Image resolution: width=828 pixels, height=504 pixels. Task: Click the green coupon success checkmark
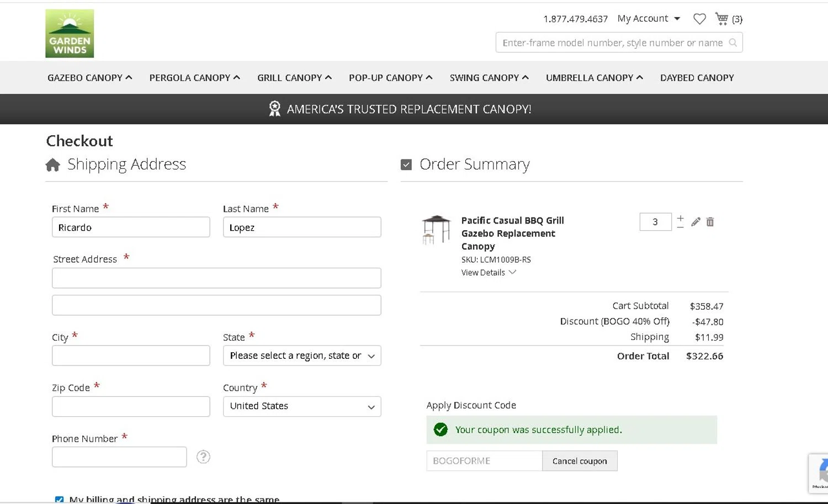click(x=440, y=429)
